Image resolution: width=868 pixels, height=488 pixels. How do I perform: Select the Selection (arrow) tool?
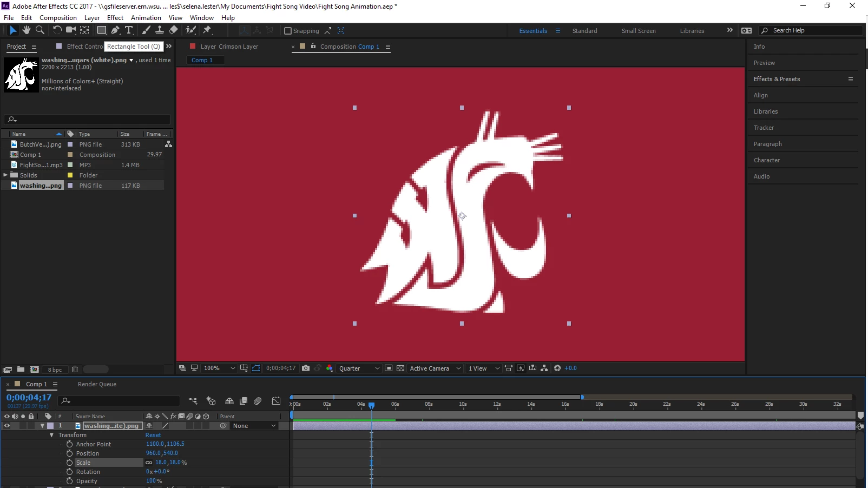[13, 30]
